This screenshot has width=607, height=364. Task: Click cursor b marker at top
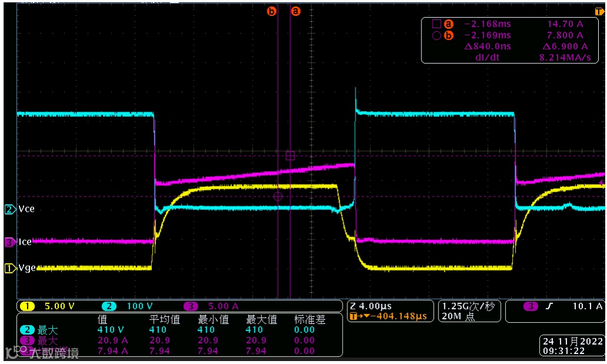pos(272,11)
